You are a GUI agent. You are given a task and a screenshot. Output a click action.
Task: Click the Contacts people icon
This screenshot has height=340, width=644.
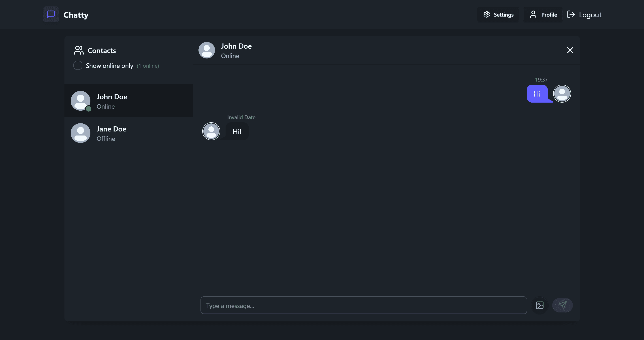point(78,50)
